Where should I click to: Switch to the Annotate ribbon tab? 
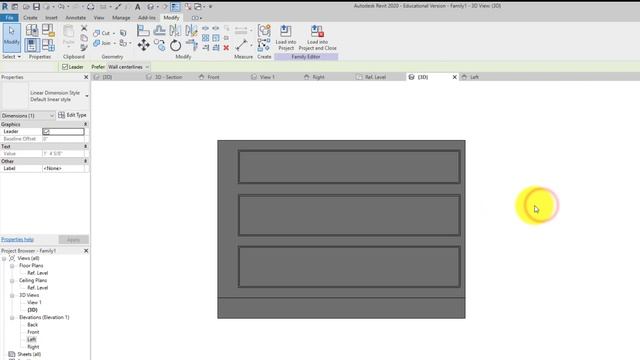point(76,18)
